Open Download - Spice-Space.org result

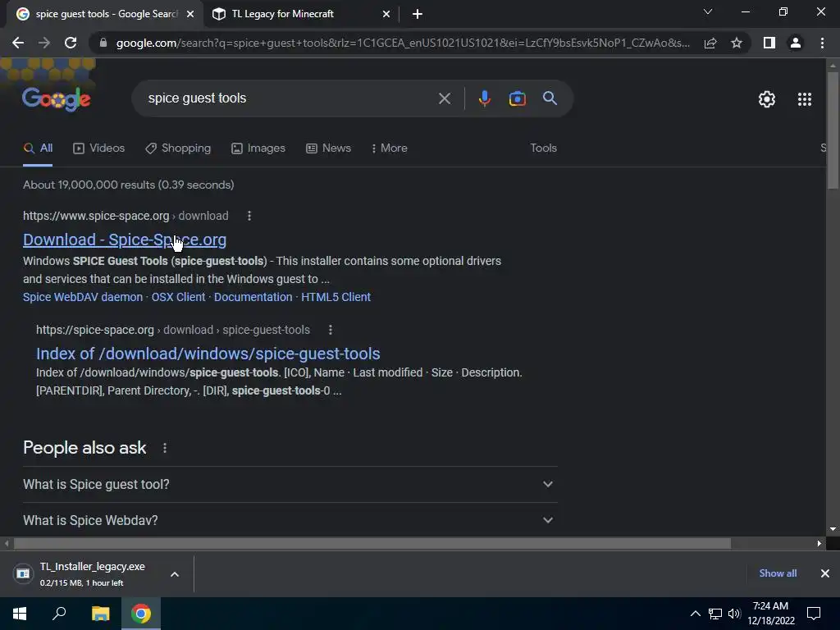[x=125, y=240]
